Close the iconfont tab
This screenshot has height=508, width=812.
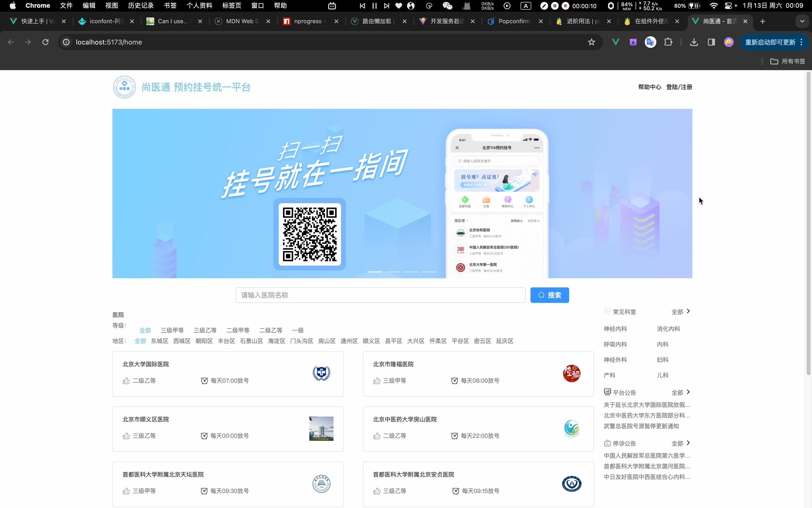tap(132, 22)
